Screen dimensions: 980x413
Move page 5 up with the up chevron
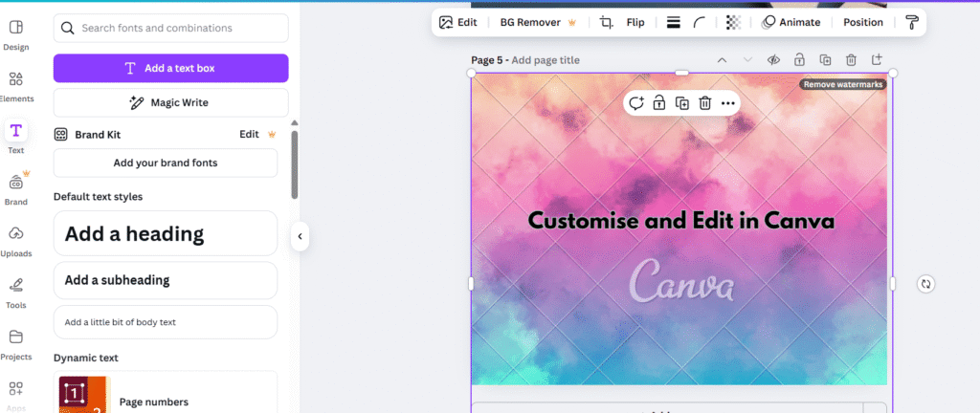point(722,60)
